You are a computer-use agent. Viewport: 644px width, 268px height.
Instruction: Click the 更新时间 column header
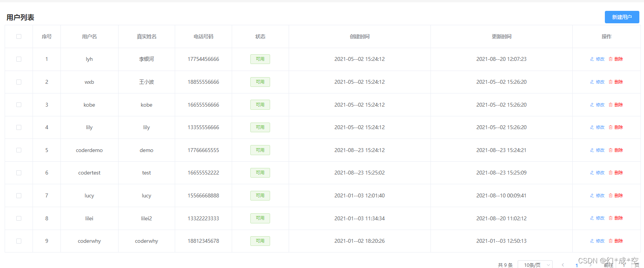point(501,36)
